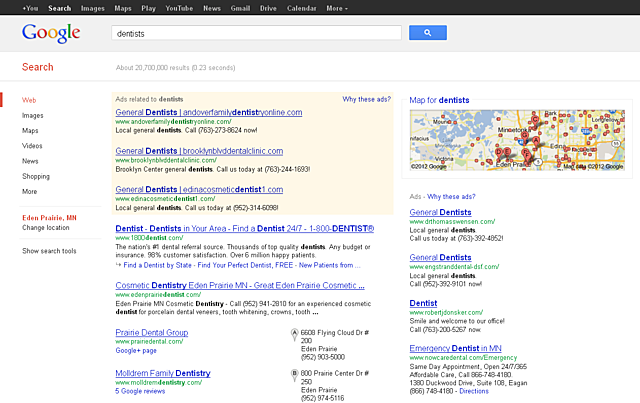Open Play in the top bar
Image resolution: width=640 pixels, height=403 pixels.
[x=149, y=8]
